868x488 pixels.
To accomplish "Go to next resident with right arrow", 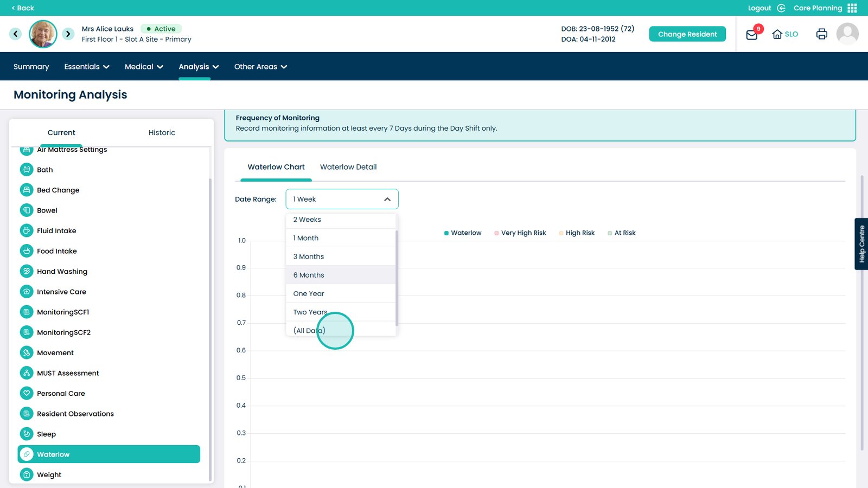I will [68, 34].
